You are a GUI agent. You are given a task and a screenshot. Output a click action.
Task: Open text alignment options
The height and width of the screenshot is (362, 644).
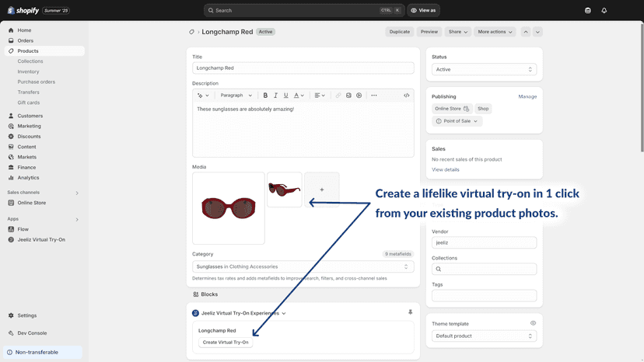[x=320, y=96]
